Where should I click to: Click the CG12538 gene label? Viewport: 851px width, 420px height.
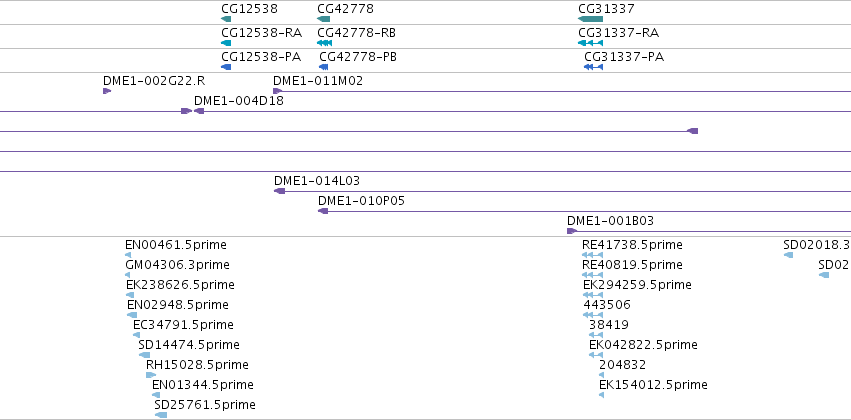point(250,9)
